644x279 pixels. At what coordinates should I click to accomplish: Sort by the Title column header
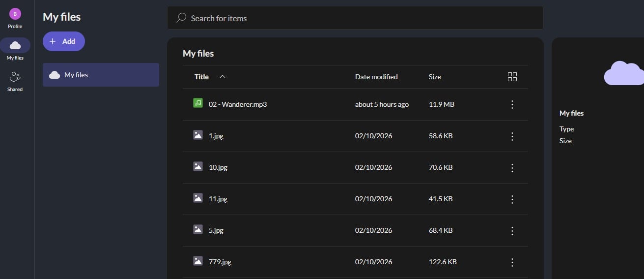tap(201, 77)
